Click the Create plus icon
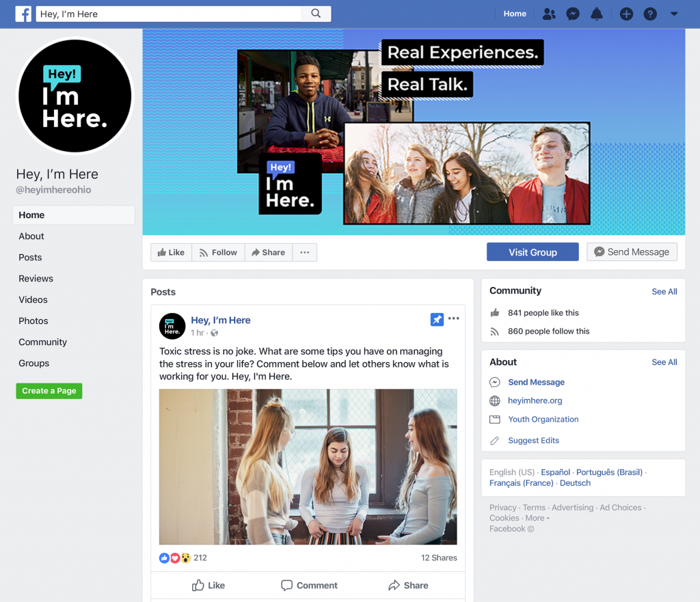Image resolution: width=700 pixels, height=602 pixels. pos(626,14)
